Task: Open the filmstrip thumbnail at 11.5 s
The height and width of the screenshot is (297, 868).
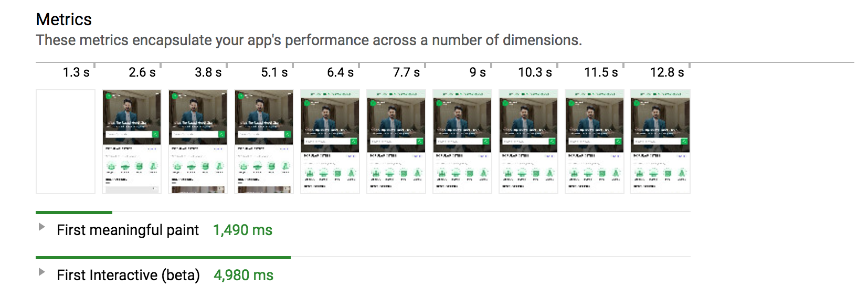Action: (595, 142)
